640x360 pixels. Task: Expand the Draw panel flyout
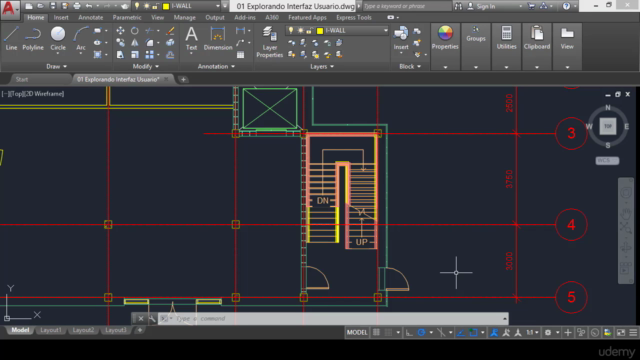click(56, 66)
